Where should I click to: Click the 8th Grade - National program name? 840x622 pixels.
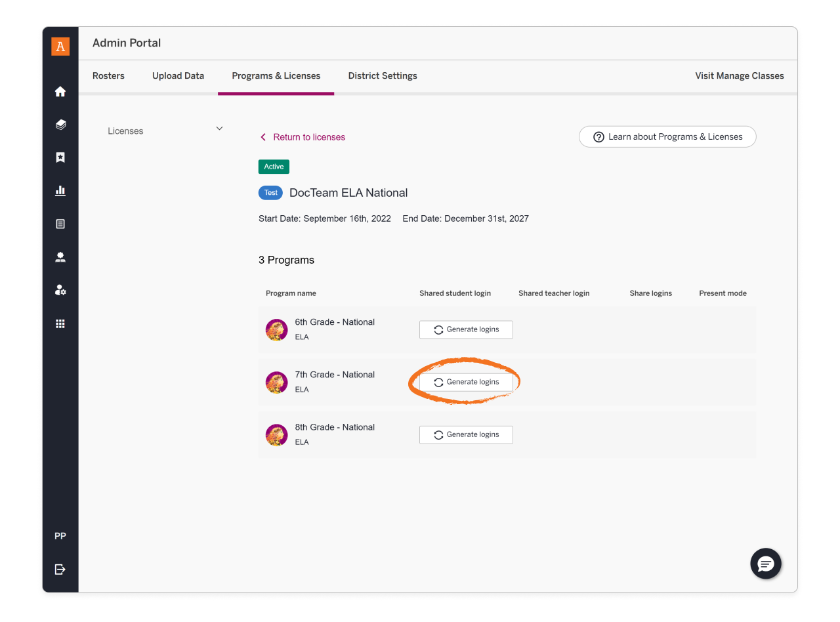click(x=335, y=427)
